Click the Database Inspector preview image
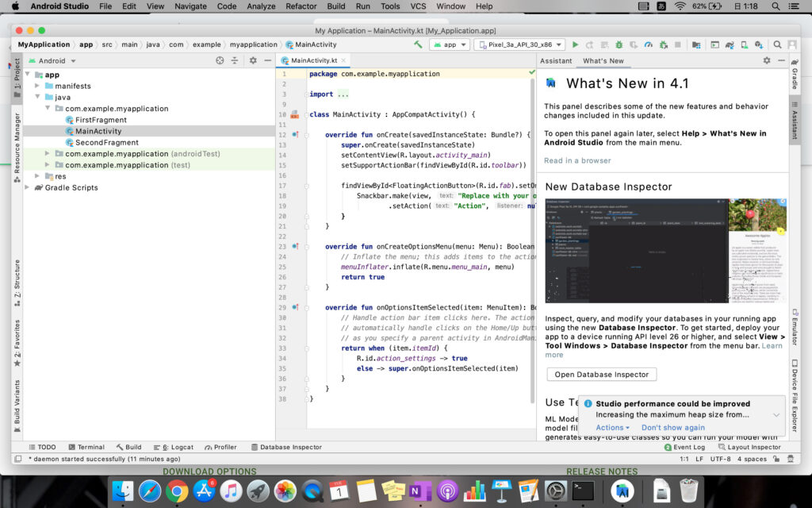 click(x=665, y=251)
